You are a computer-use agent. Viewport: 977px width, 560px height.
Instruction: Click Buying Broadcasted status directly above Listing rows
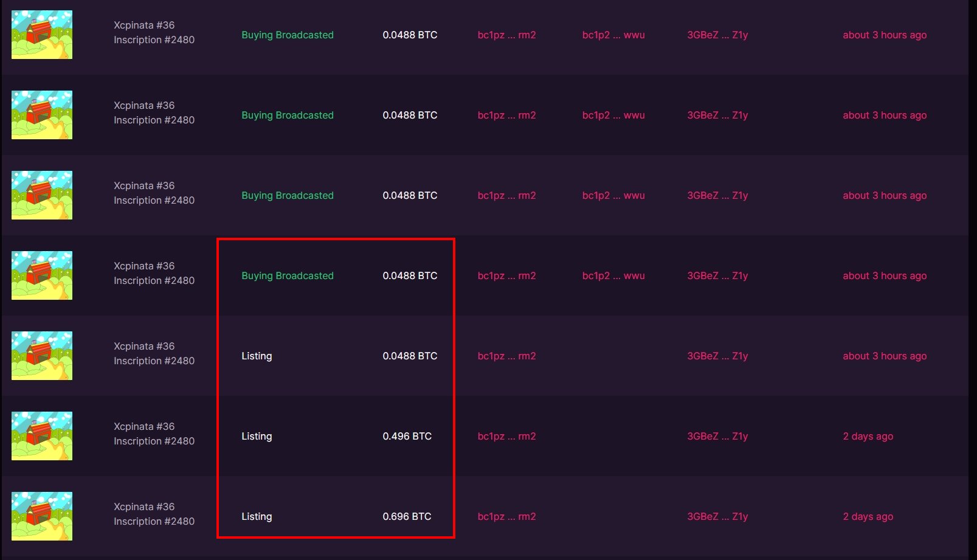click(288, 275)
